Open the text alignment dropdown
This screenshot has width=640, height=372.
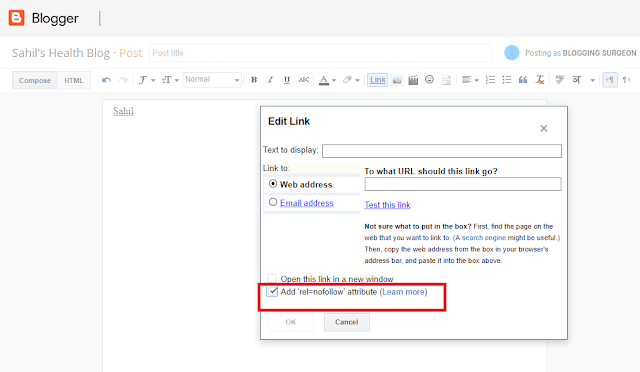pyautogui.click(x=470, y=80)
